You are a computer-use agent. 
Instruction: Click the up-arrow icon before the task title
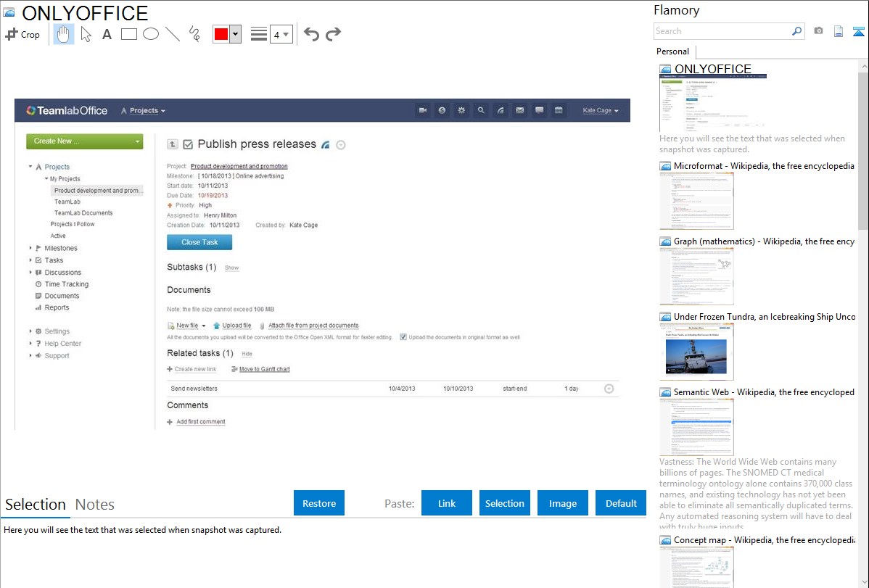(173, 144)
